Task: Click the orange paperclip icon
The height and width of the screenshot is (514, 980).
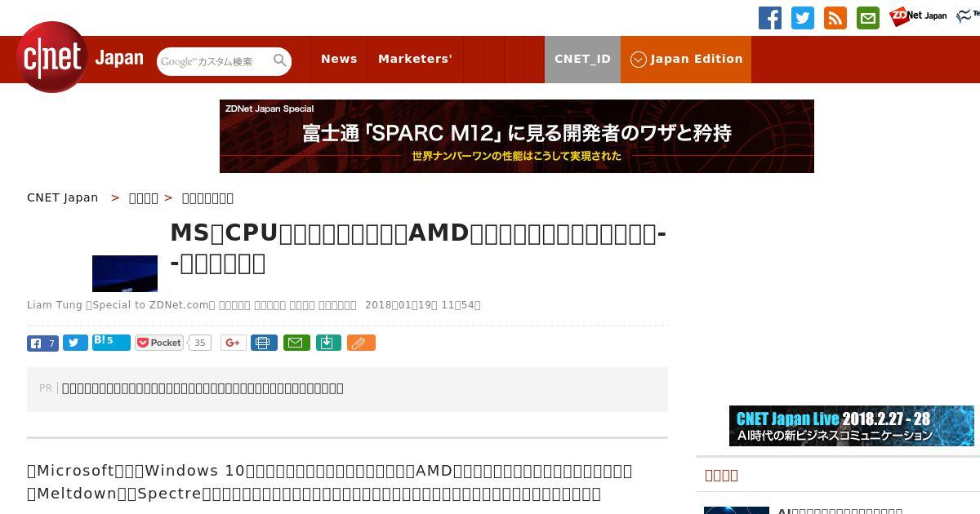Action: (x=361, y=343)
